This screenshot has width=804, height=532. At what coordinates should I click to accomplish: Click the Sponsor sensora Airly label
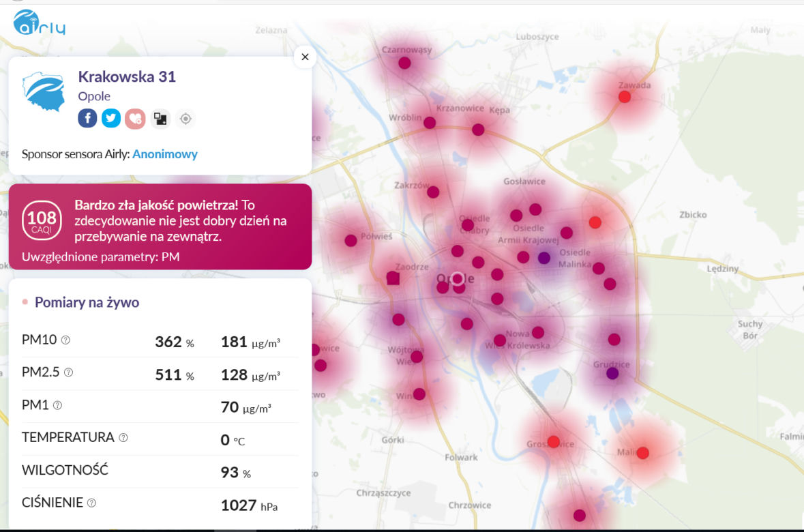click(x=76, y=154)
